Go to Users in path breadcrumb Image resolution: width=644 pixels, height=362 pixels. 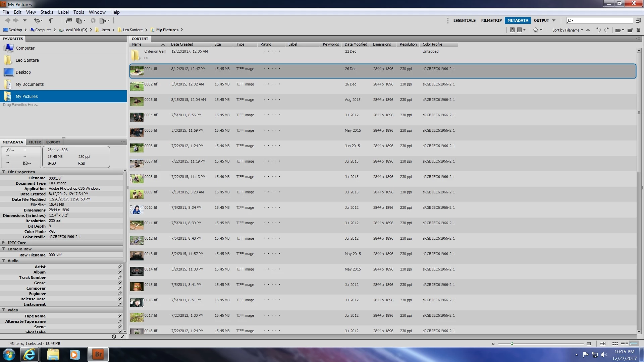pos(105,30)
